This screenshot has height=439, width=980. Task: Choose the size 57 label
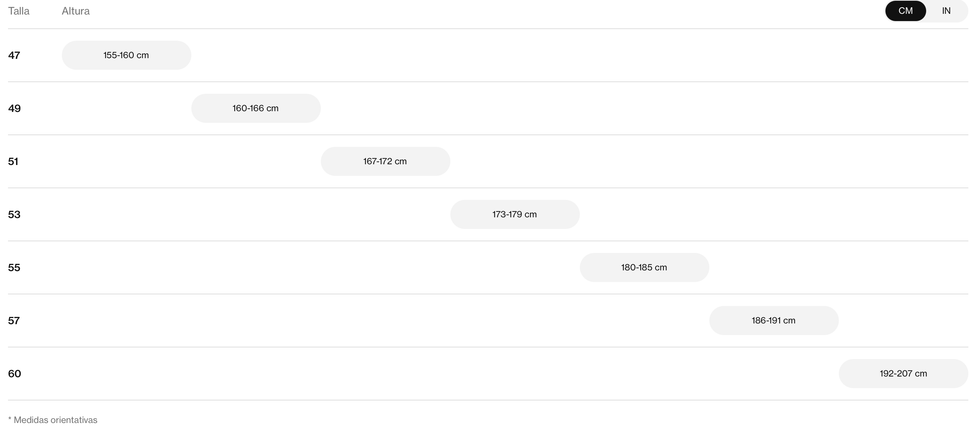14,321
